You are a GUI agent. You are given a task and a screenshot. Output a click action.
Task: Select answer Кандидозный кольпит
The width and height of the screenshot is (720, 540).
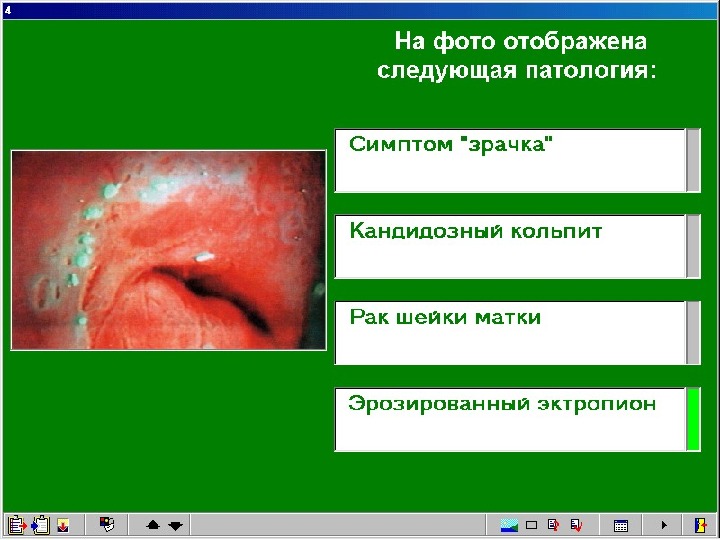click(510, 247)
